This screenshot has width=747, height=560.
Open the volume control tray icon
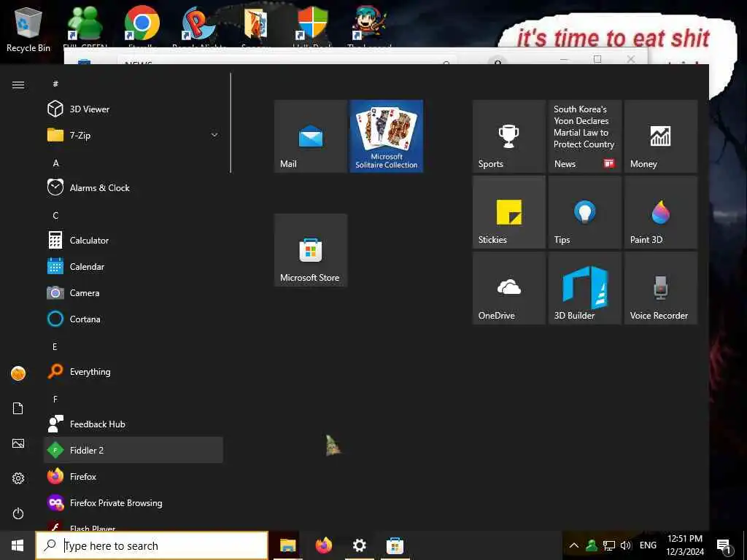pyautogui.click(x=625, y=545)
